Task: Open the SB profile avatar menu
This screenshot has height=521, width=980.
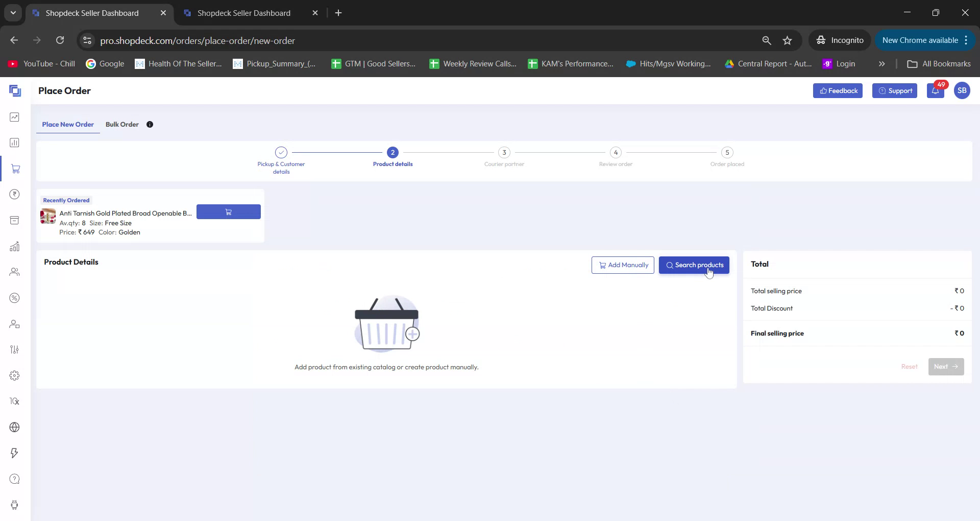Action: 962,90
